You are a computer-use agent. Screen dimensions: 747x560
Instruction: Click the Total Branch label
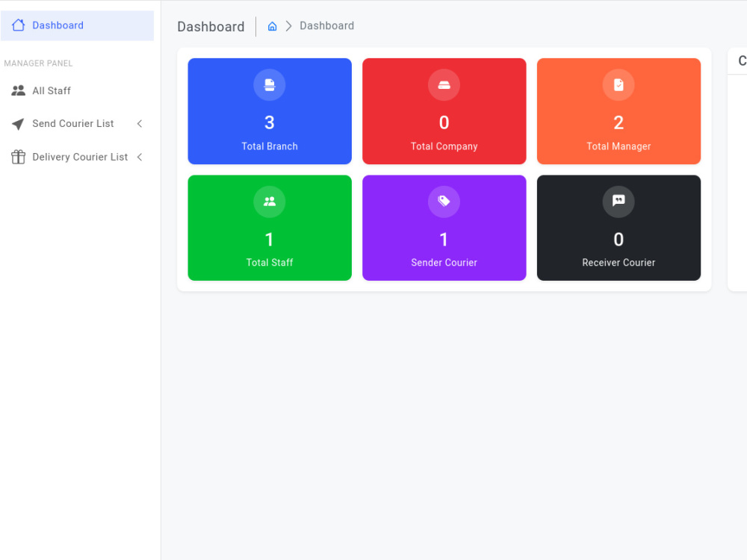tap(270, 146)
